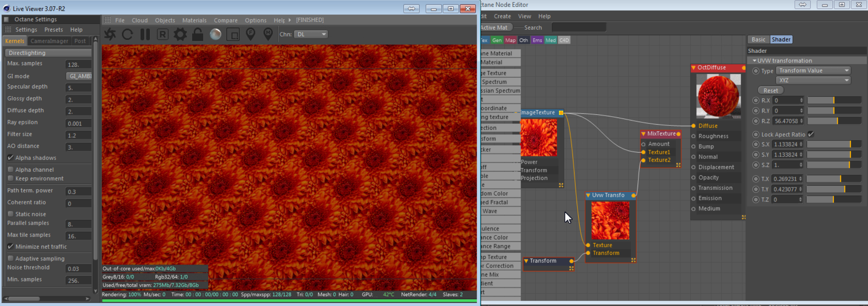The width and height of the screenshot is (868, 306).
Task: Activate the film region square icon
Action: (233, 34)
